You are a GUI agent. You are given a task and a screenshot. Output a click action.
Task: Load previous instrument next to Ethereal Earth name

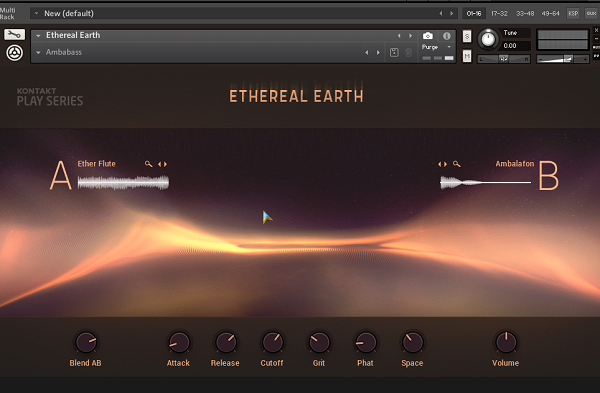coord(399,36)
